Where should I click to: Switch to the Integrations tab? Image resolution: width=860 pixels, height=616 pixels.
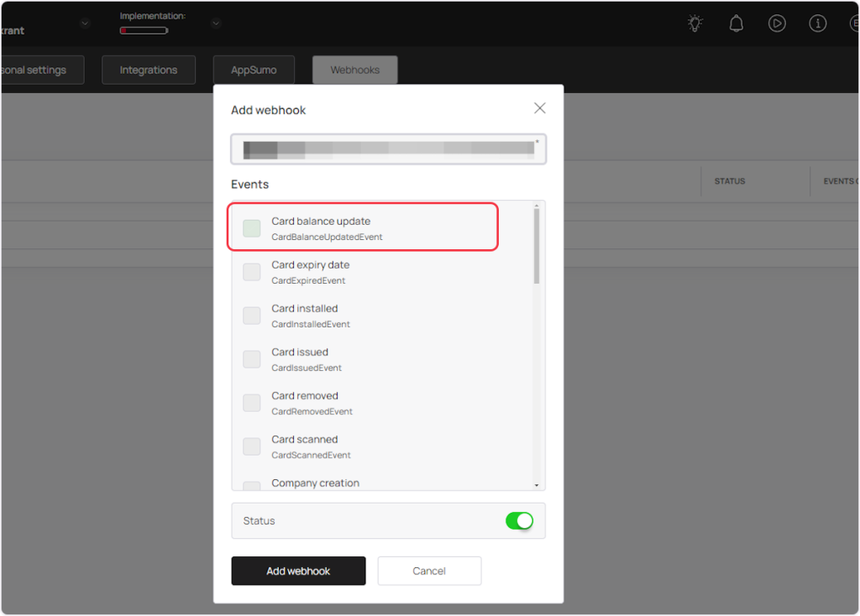149,70
